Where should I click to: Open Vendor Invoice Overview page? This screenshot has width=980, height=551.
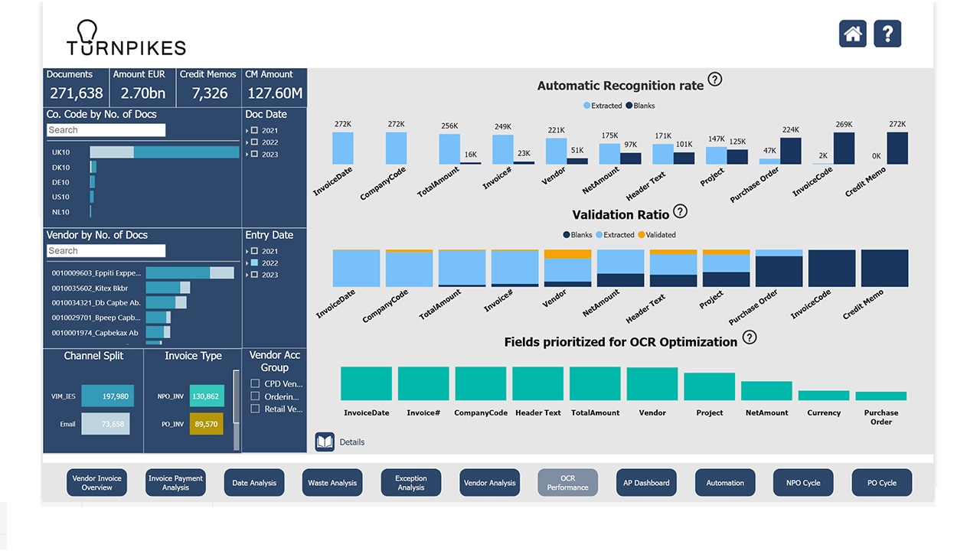[96, 483]
